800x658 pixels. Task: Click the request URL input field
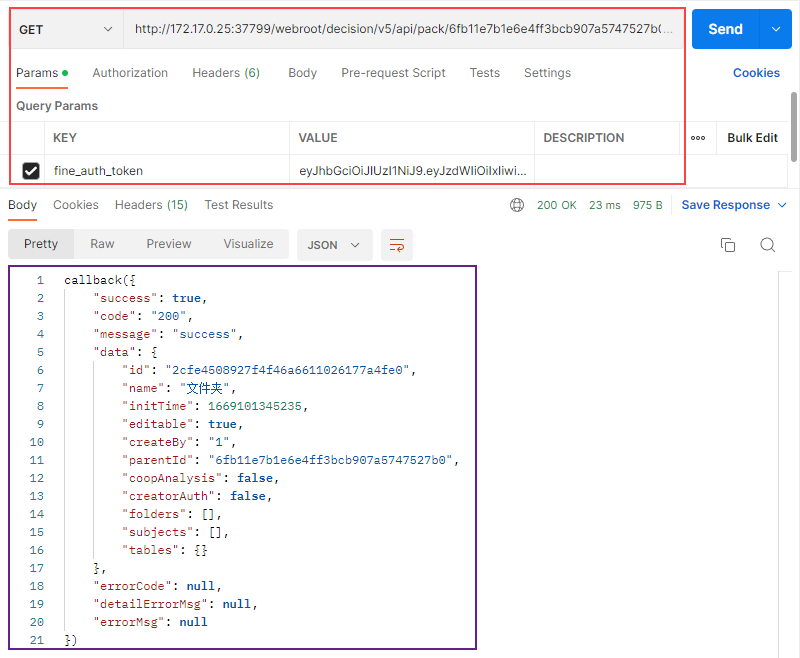pyautogui.click(x=403, y=29)
